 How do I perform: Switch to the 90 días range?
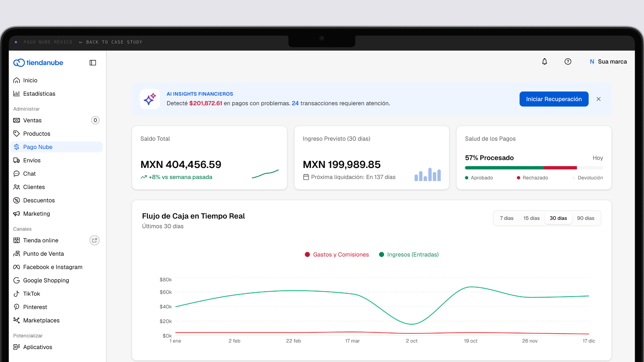click(586, 218)
